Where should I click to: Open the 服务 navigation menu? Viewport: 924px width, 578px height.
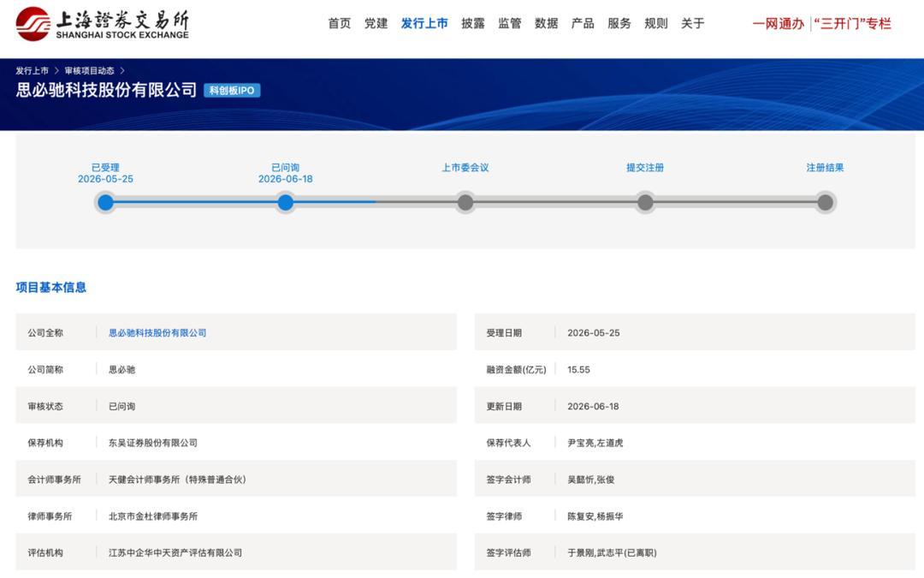pyautogui.click(x=619, y=24)
